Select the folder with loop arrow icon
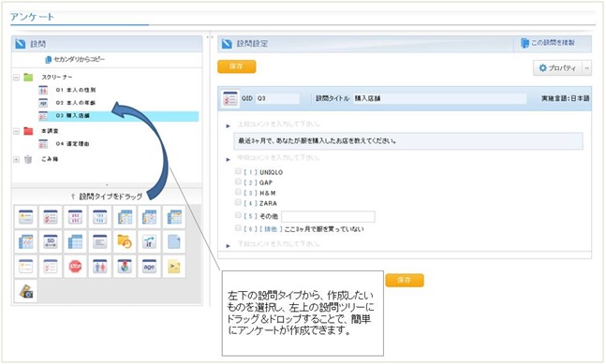 point(125,241)
